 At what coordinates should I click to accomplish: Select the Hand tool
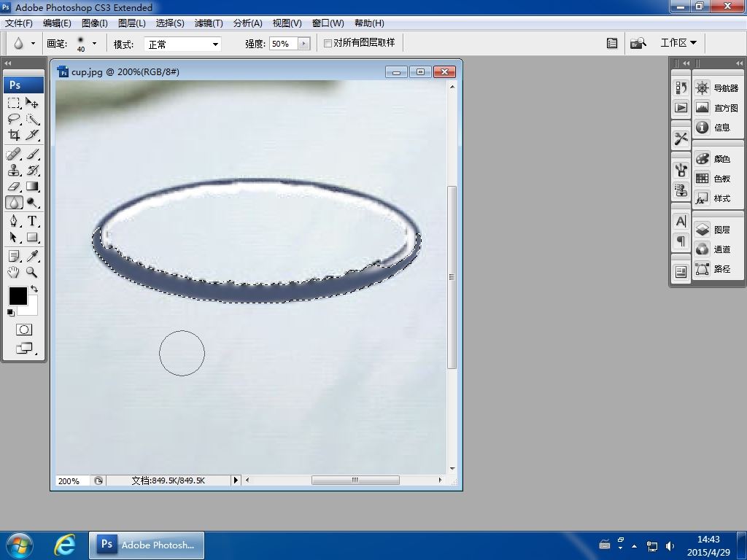[14, 273]
